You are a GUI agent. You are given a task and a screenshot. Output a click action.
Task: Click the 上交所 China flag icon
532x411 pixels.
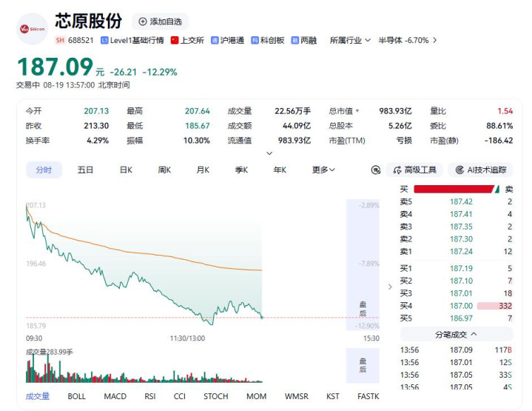(x=175, y=41)
